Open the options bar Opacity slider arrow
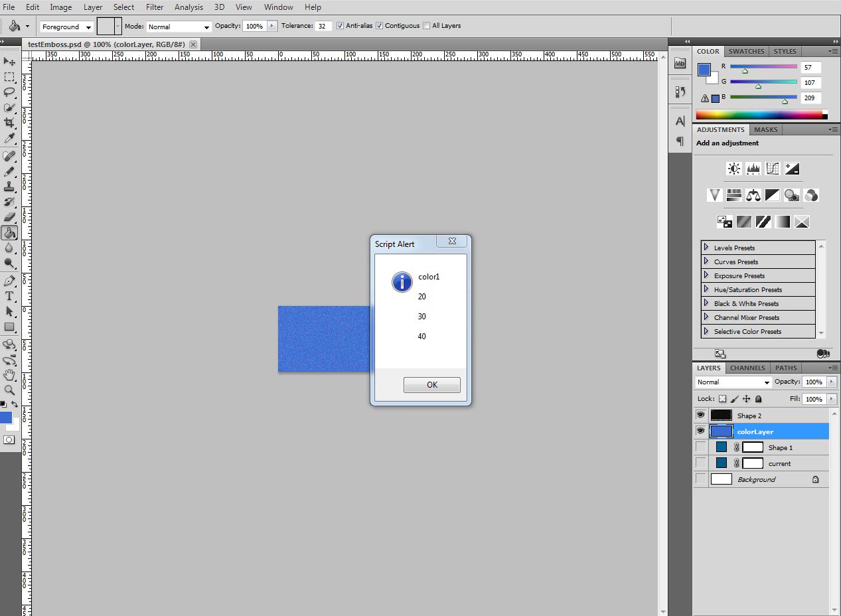This screenshot has width=841, height=616. pos(271,26)
